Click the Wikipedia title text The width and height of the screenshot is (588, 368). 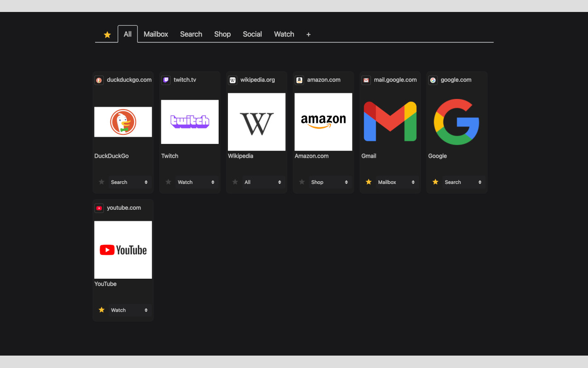(x=241, y=156)
